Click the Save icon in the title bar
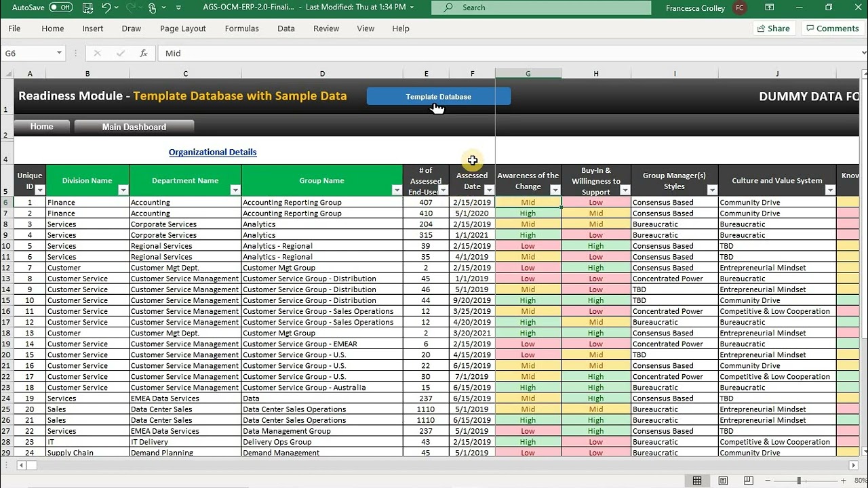This screenshot has width=868, height=488. pos(87,7)
